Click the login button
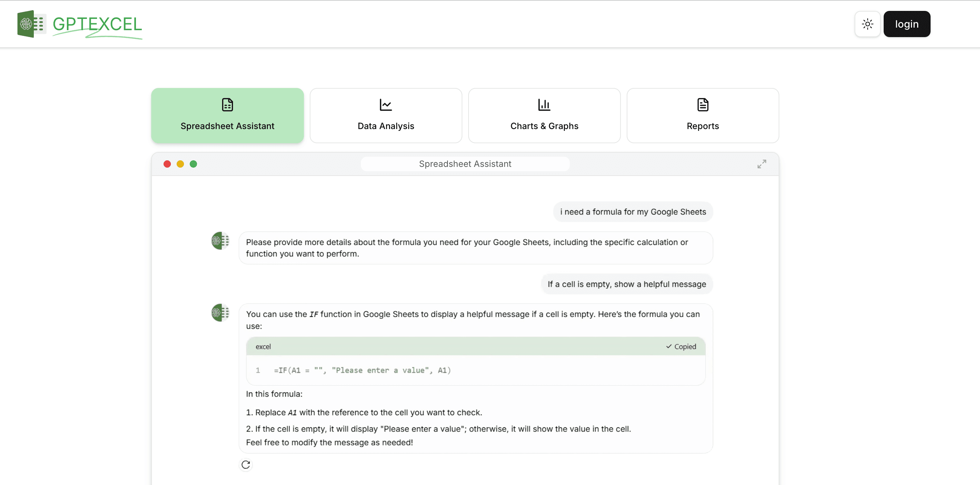The width and height of the screenshot is (980, 485). 907,24
